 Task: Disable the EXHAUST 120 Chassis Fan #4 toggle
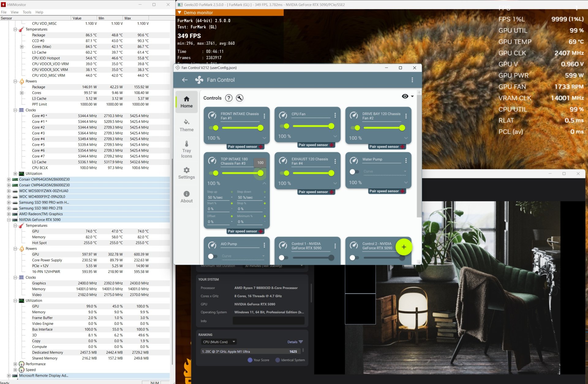click(x=284, y=173)
